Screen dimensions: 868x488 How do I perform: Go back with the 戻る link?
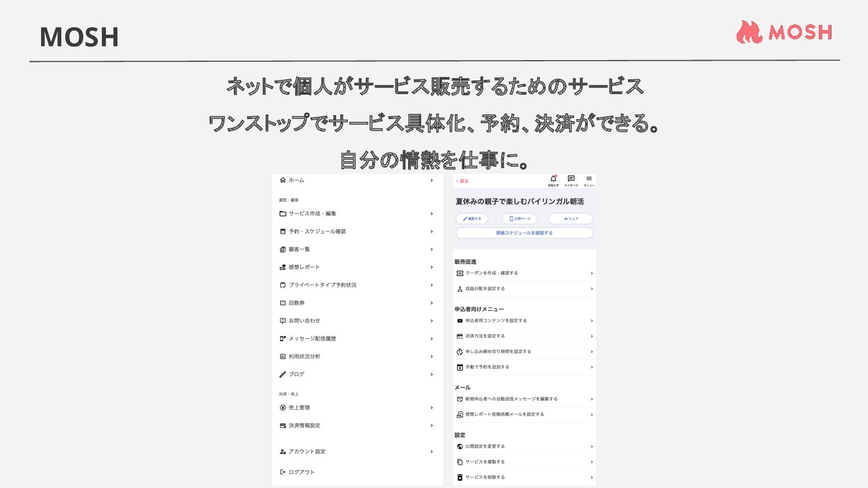point(462,181)
